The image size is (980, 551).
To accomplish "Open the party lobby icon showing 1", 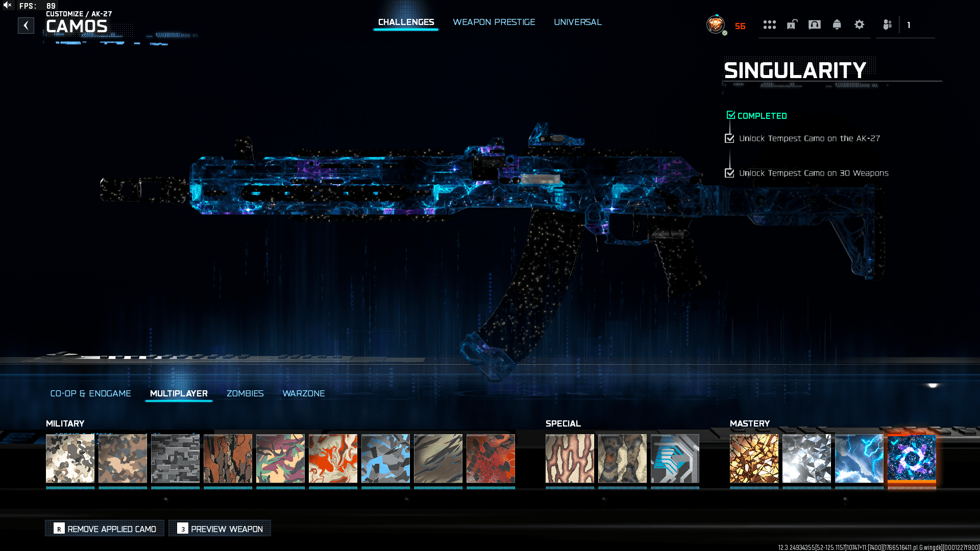I will click(887, 24).
